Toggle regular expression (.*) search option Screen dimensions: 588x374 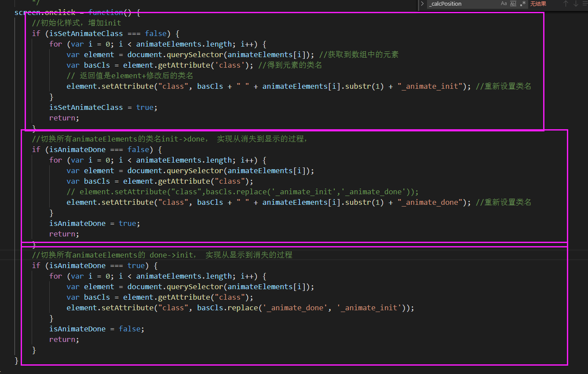pyautogui.click(x=522, y=4)
